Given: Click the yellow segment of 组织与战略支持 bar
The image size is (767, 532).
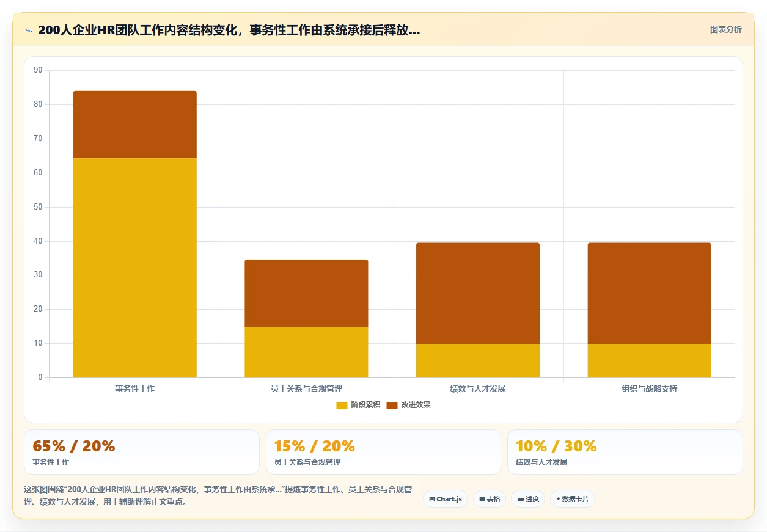Looking at the screenshot, I should click(649, 360).
